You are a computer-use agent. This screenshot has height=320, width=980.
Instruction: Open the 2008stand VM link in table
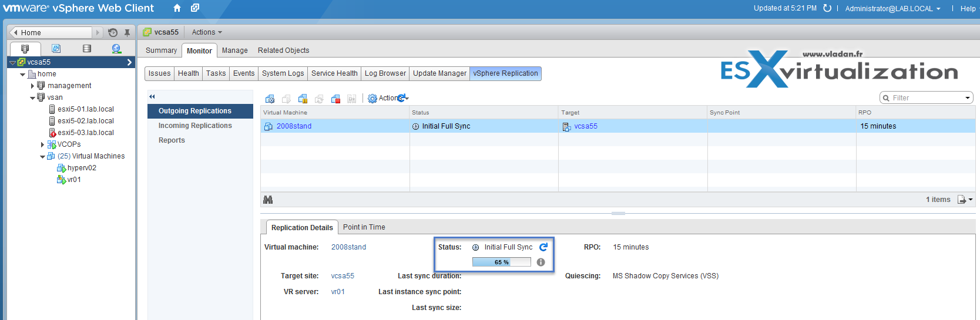[294, 126]
